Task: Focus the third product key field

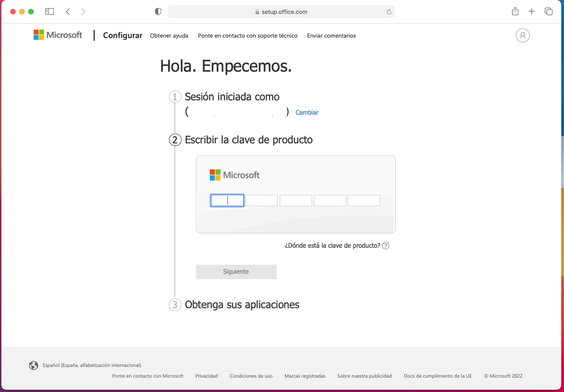Action: tap(296, 200)
